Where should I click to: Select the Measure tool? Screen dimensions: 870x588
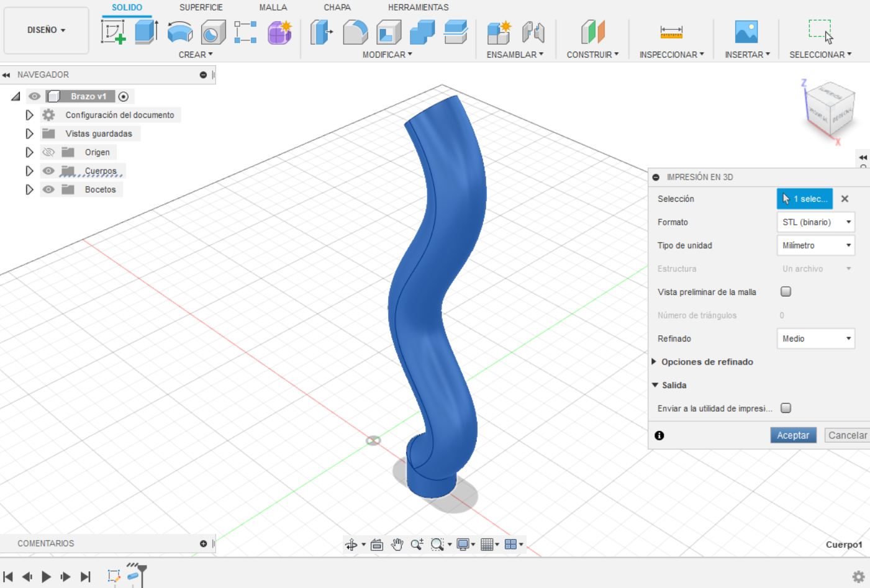click(x=671, y=32)
